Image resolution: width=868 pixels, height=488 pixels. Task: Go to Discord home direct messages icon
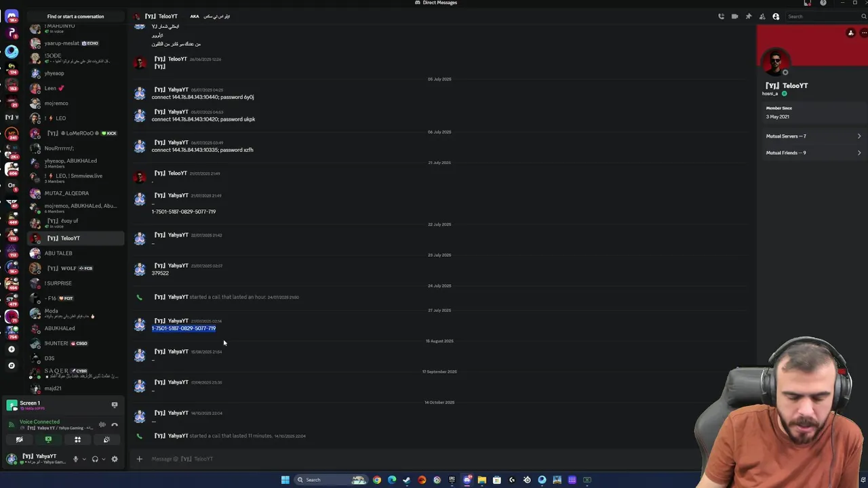tap(12, 16)
